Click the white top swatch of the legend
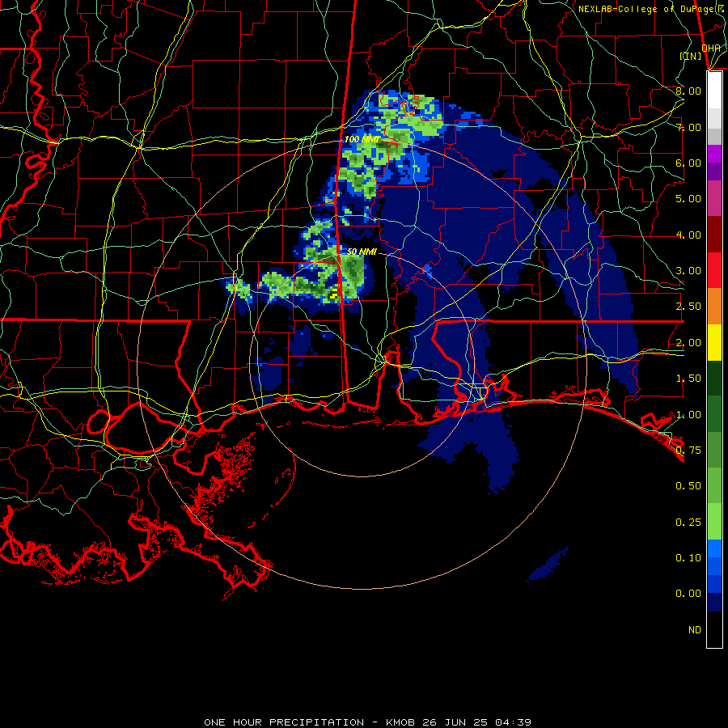This screenshot has width=728, height=728. tap(714, 91)
